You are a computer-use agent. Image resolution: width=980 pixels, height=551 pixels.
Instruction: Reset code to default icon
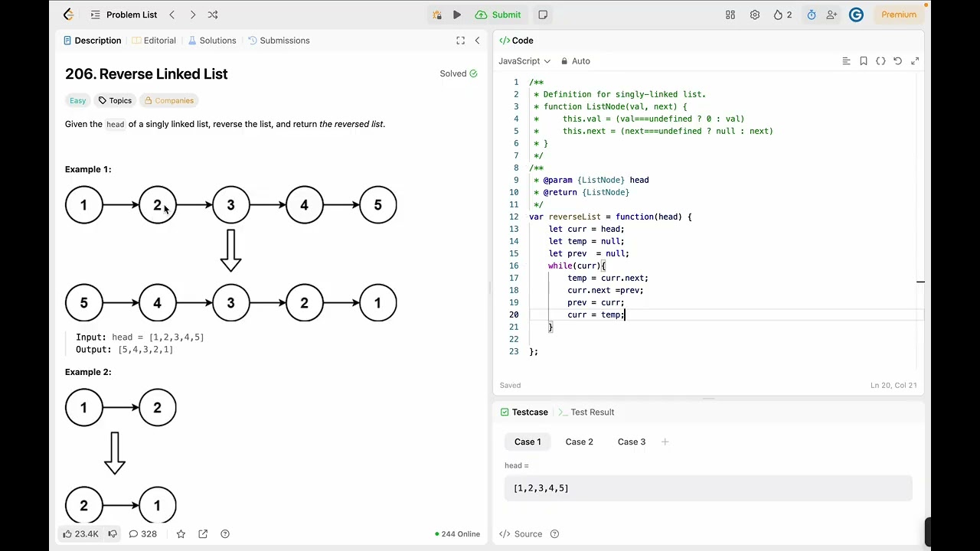pyautogui.click(x=898, y=61)
